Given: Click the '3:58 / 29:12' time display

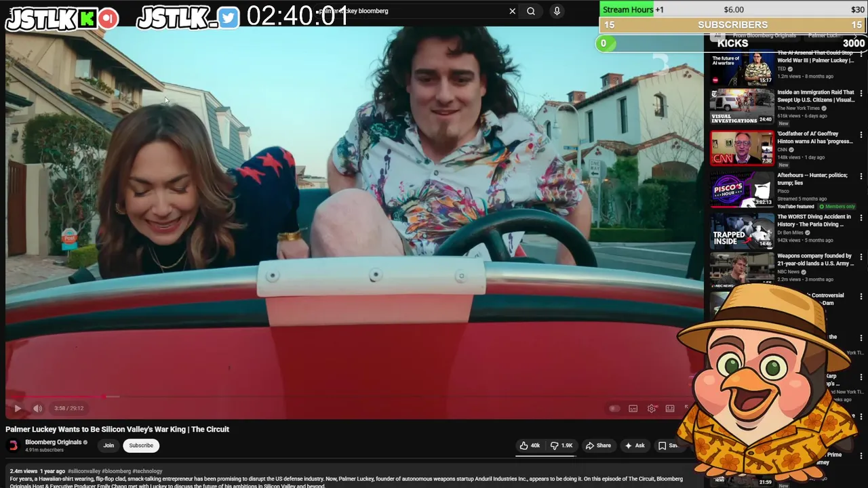Looking at the screenshot, I should 68,408.
